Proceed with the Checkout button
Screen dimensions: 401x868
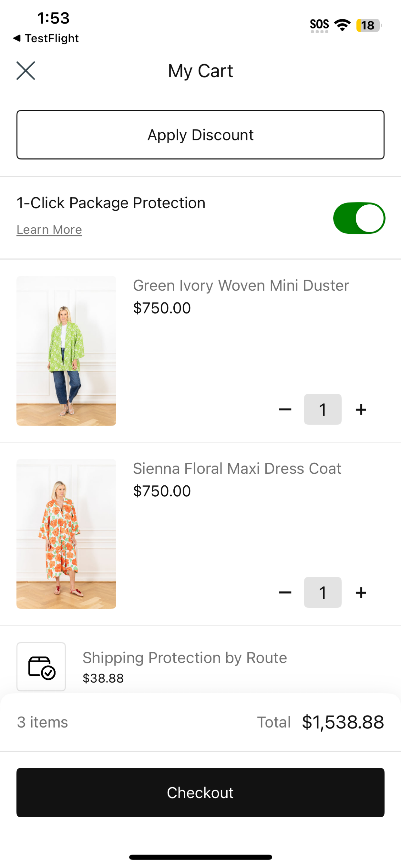click(200, 792)
